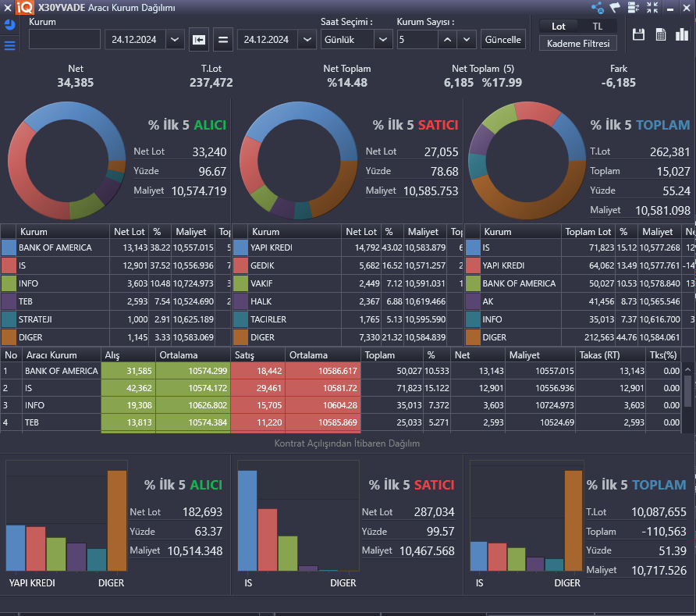This screenshot has height=616, width=696.
Task: Select the INFO row in bottom table
Action: click(x=341, y=405)
